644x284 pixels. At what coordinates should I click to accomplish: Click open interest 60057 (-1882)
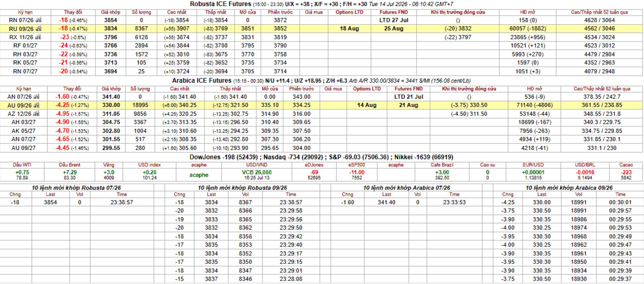click(x=528, y=28)
